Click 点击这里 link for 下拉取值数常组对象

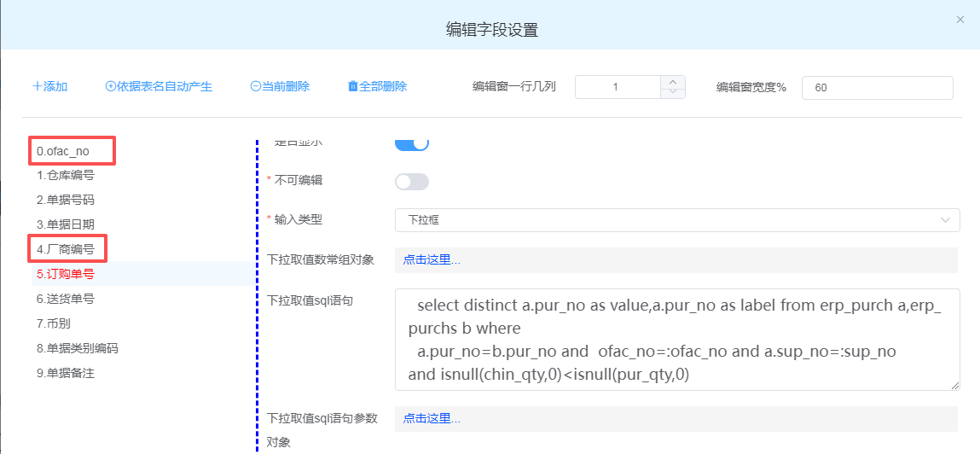pos(432,260)
